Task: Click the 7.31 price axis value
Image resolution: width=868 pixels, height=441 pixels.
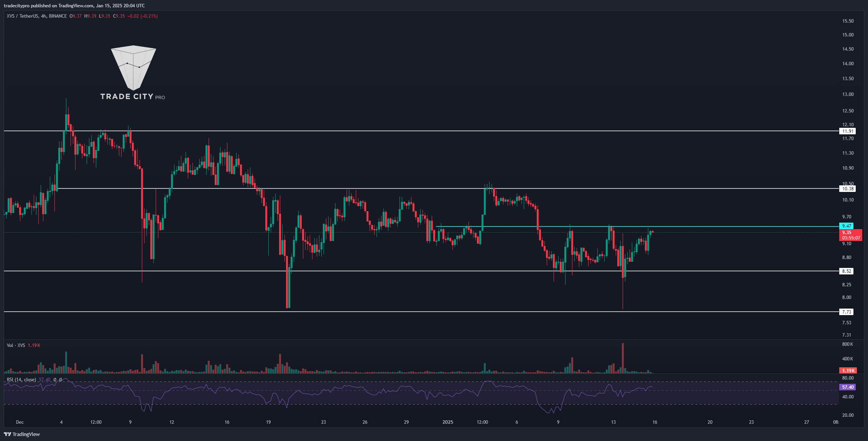Action: [x=847, y=335]
